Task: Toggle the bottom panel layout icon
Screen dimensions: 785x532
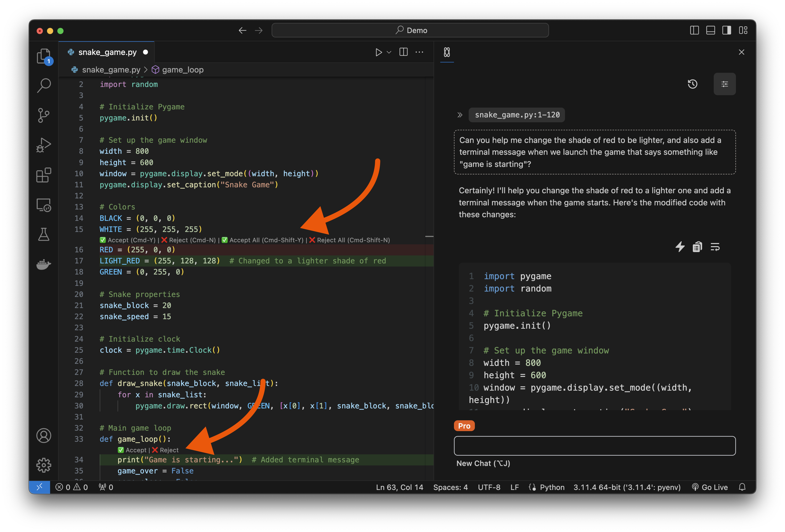Action: 710,30
